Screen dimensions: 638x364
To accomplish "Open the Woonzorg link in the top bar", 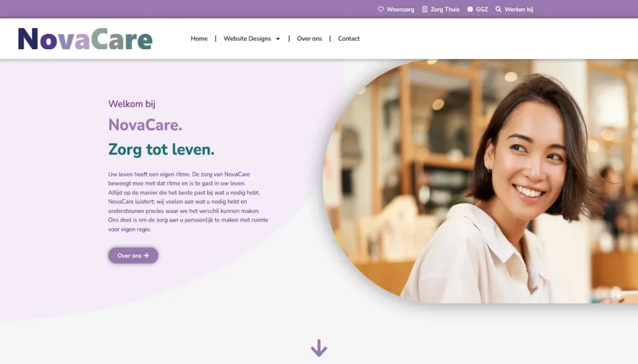I will (400, 9).
